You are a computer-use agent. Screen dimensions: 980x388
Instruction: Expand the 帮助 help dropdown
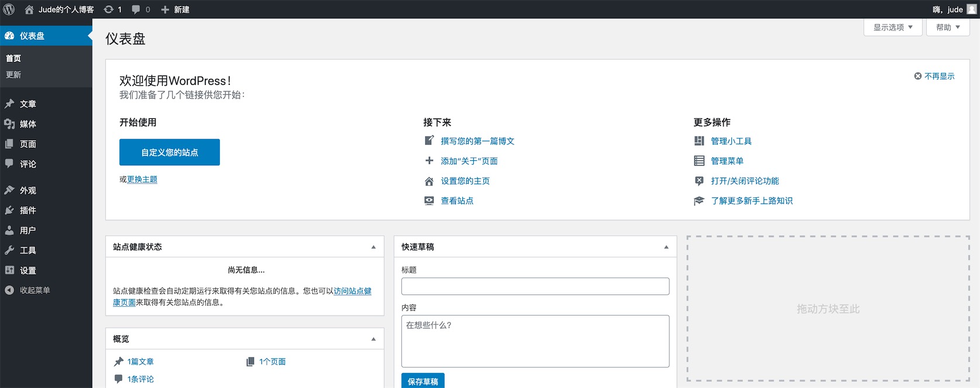[948, 27]
